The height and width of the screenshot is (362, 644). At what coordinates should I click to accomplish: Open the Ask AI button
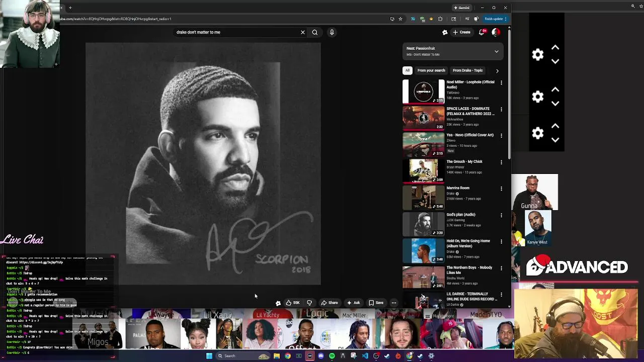[x=354, y=303]
